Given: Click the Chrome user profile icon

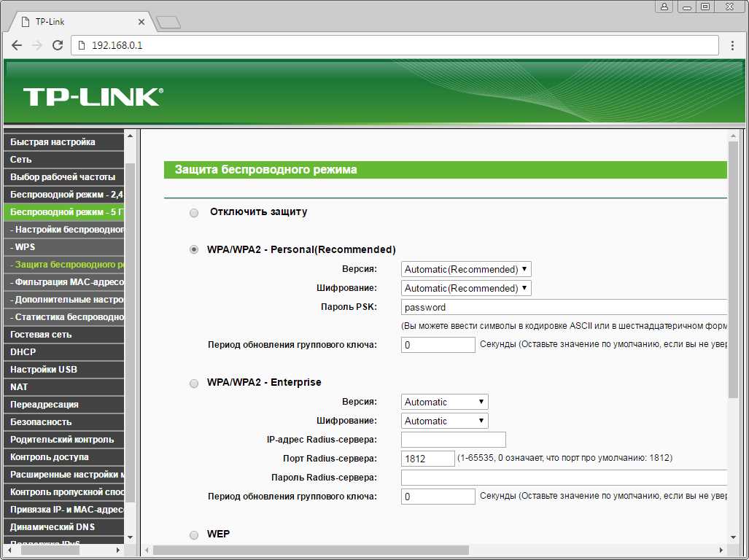Looking at the screenshot, I should tap(664, 7).
